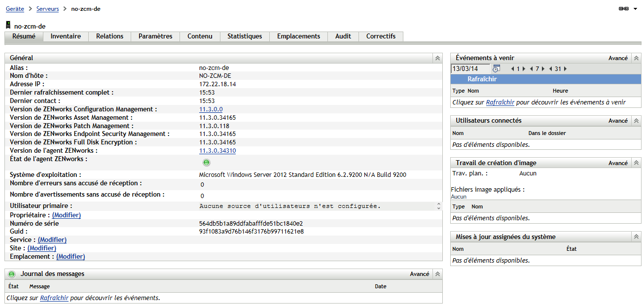The height and width of the screenshot is (306, 644).
Task: Switch to the Inventaire tab
Action: [66, 36]
